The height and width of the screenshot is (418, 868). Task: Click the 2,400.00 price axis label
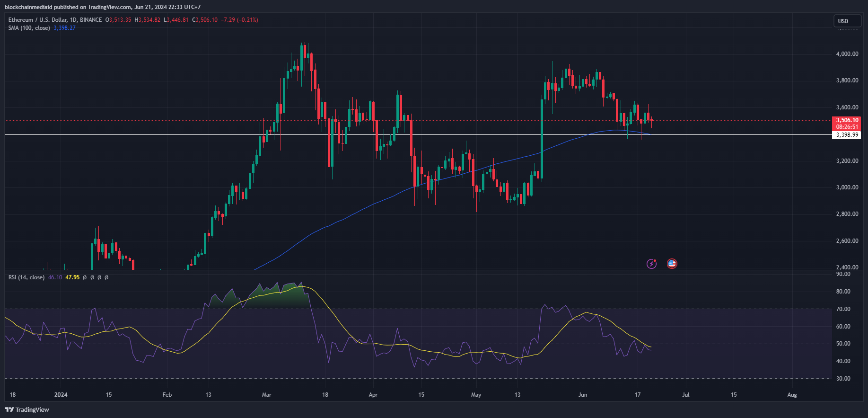click(847, 267)
